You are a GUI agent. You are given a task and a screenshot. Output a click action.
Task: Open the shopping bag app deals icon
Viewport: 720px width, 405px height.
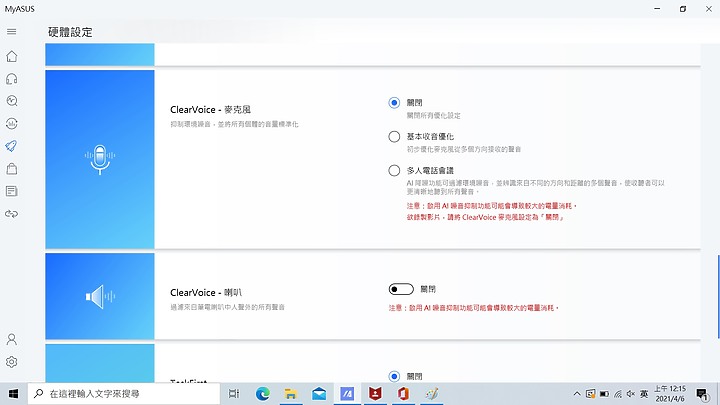tap(11, 169)
